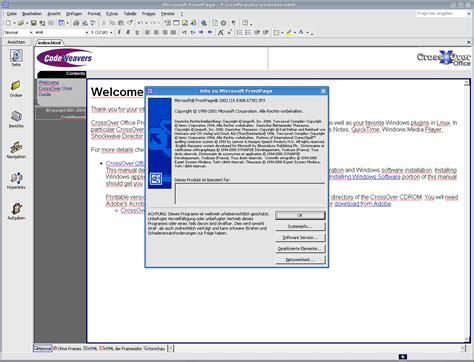Viewport: 474px width, 362px height.
Task: Insert a picture from file via toolbar icon
Action: point(185,23)
